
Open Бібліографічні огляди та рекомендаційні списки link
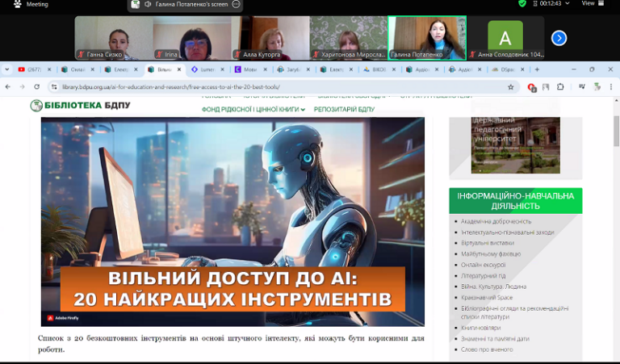click(515, 312)
